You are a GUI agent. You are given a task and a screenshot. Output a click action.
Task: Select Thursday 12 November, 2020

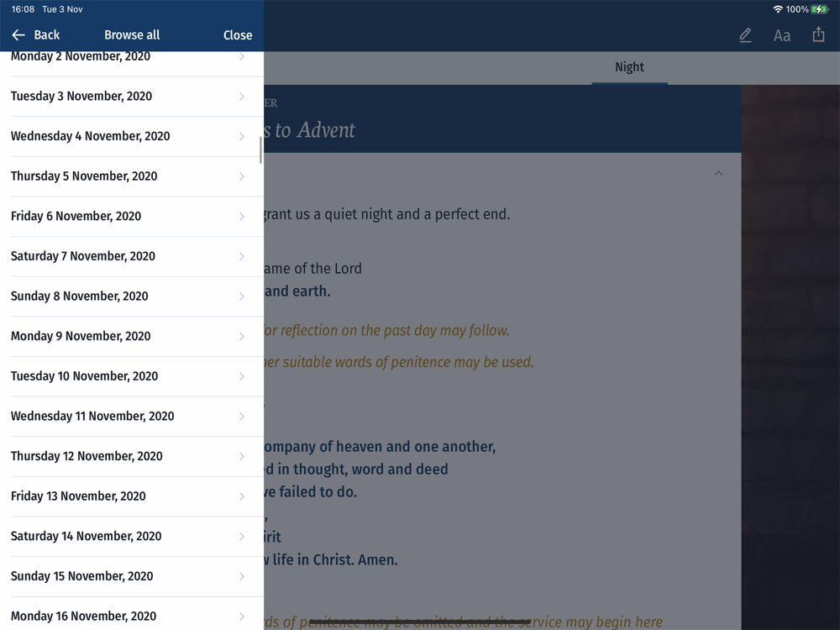[132, 456]
